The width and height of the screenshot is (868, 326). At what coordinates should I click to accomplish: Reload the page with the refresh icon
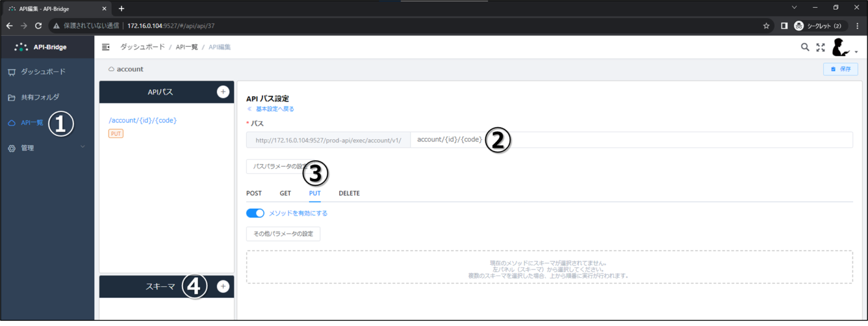coord(38,25)
